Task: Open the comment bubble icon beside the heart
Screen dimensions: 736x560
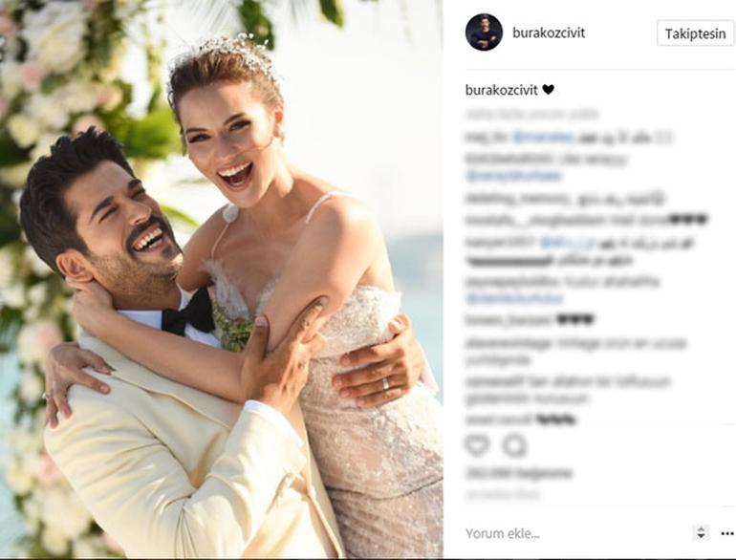Action: click(x=514, y=445)
